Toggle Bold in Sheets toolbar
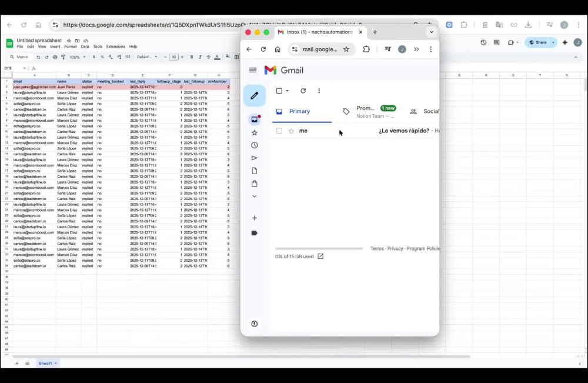588x383 pixels. [x=192, y=57]
